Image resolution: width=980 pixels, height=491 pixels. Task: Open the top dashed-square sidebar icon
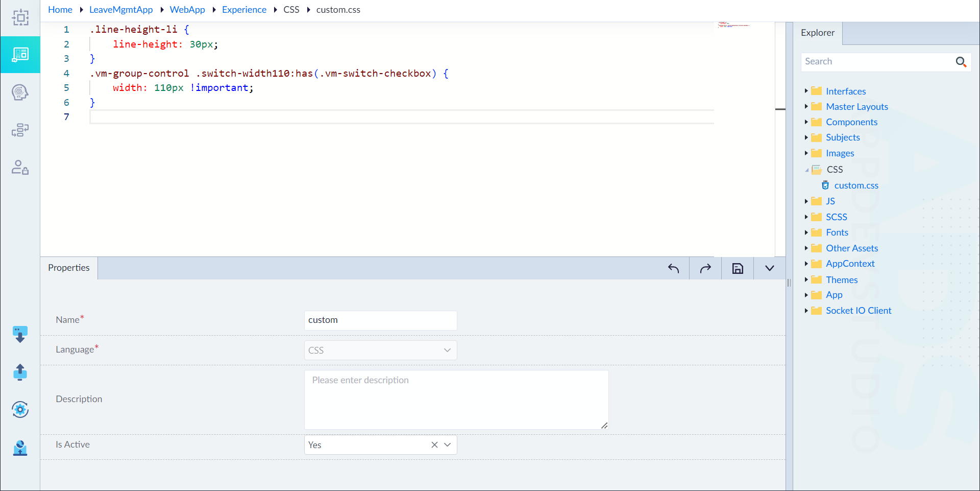coord(20,17)
